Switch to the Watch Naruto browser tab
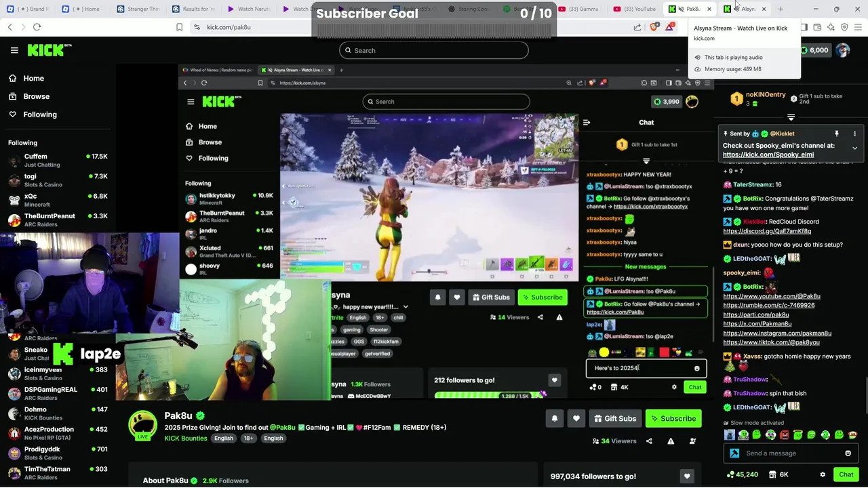Screen dimensions: 868x488 250,9
